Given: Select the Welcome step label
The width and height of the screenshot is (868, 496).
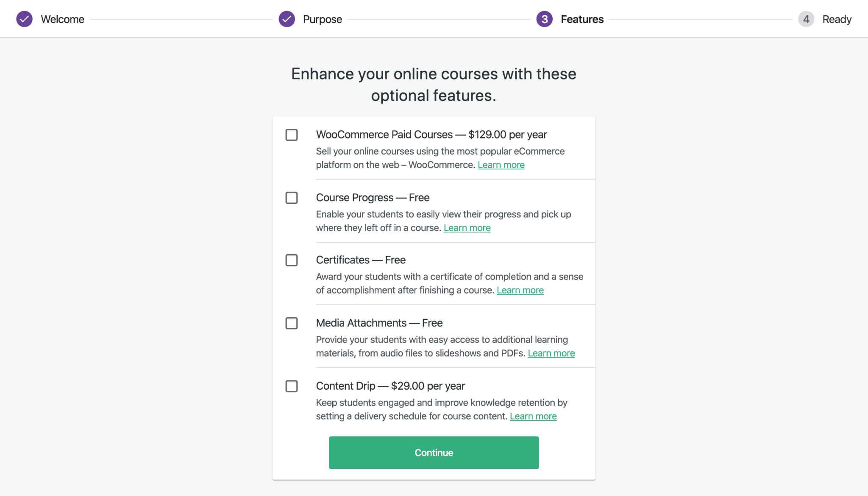Looking at the screenshot, I should pos(62,19).
